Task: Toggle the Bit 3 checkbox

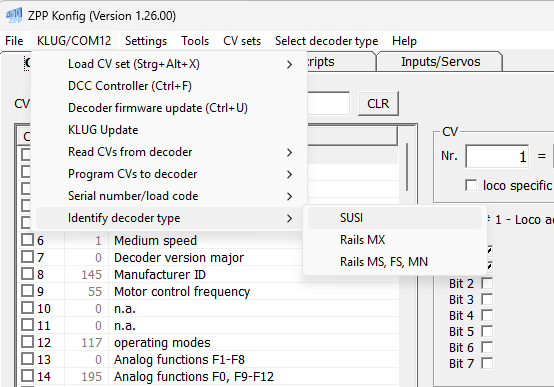Action: (487, 299)
